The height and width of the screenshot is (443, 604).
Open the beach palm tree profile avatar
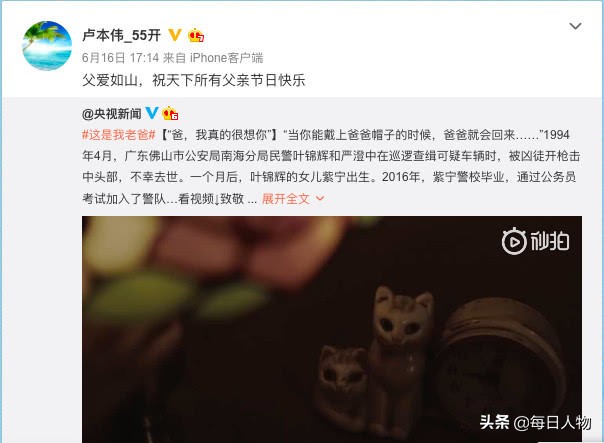point(47,46)
